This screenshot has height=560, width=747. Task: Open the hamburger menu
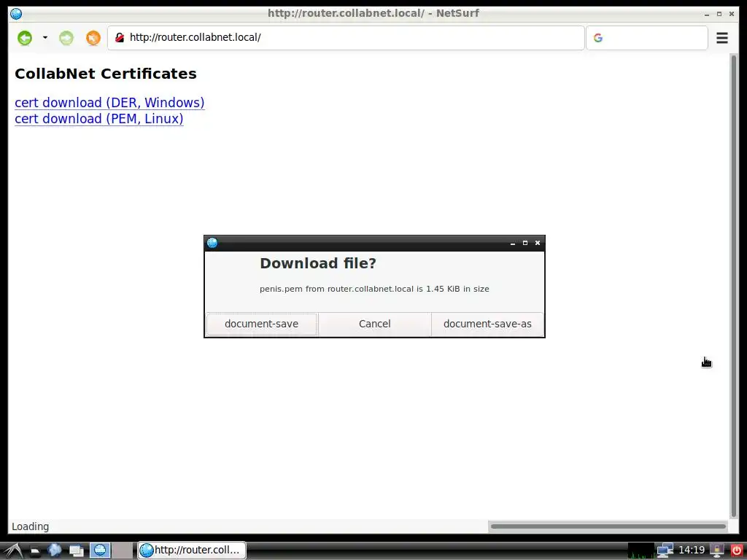coord(722,38)
